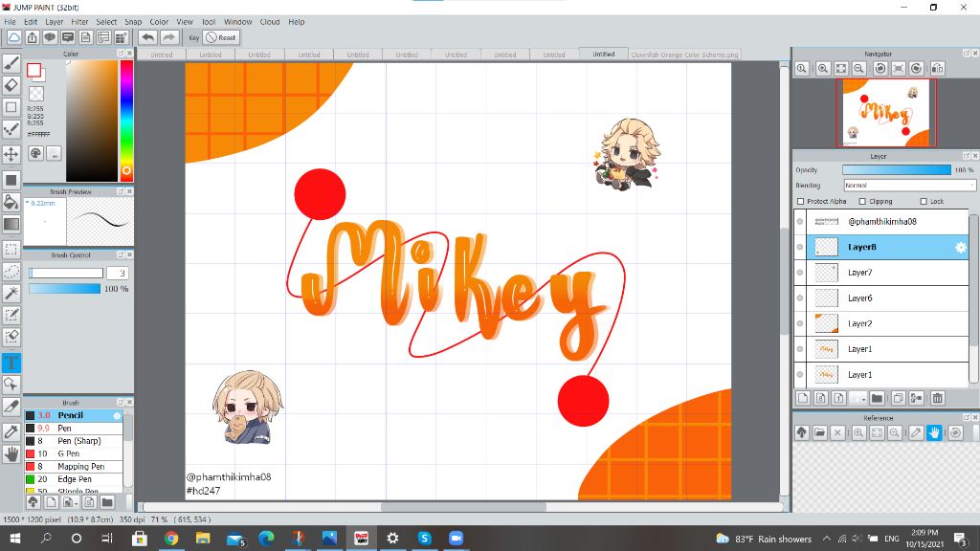Image resolution: width=980 pixels, height=551 pixels.
Task: Click Navigator flip horizontal icon
Action: (x=938, y=69)
